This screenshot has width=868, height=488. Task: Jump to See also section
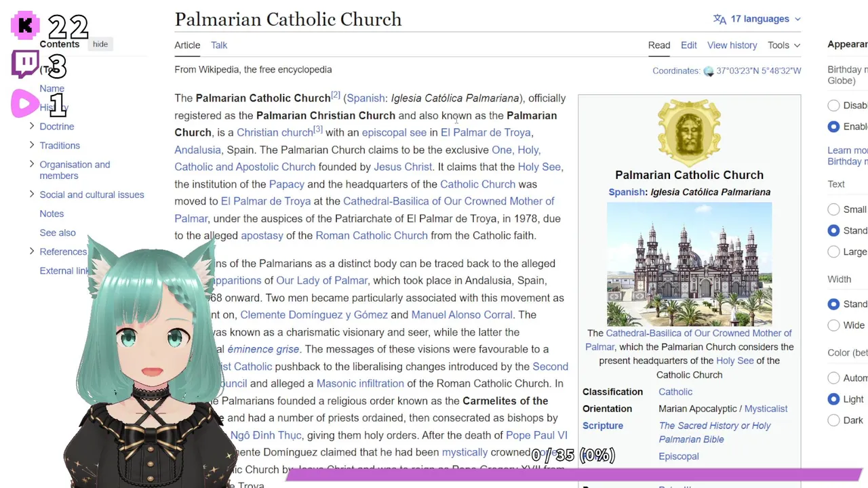point(58,232)
